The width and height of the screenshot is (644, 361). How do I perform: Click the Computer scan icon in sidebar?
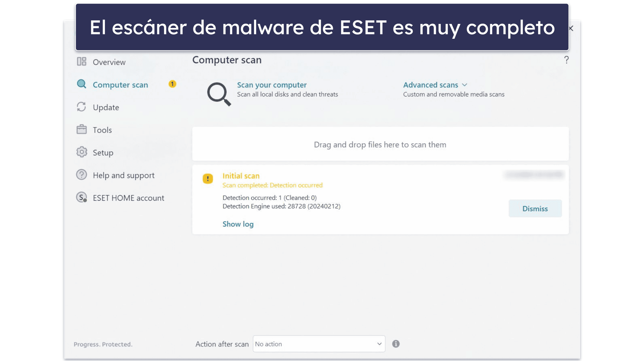pos(82,84)
